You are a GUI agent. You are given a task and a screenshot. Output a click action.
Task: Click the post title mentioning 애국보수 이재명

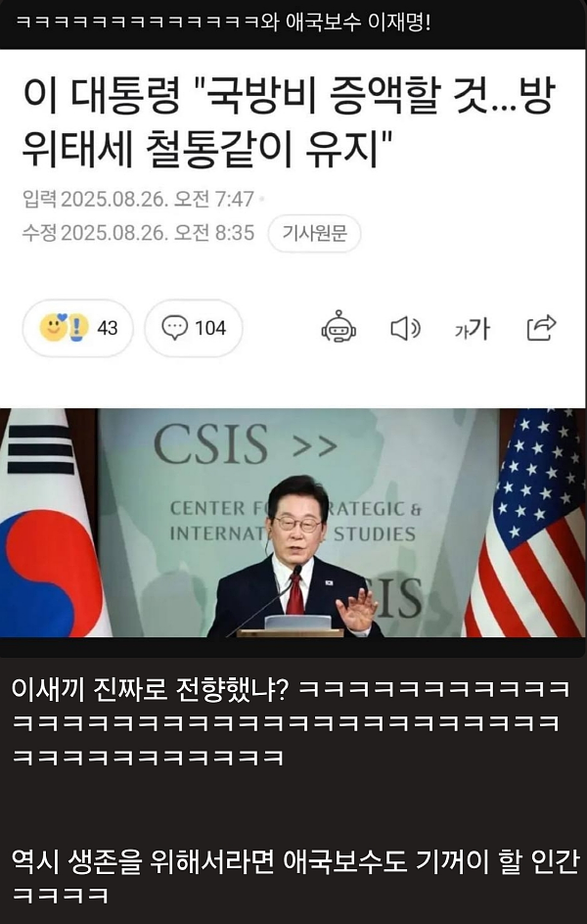[x=222, y=23]
